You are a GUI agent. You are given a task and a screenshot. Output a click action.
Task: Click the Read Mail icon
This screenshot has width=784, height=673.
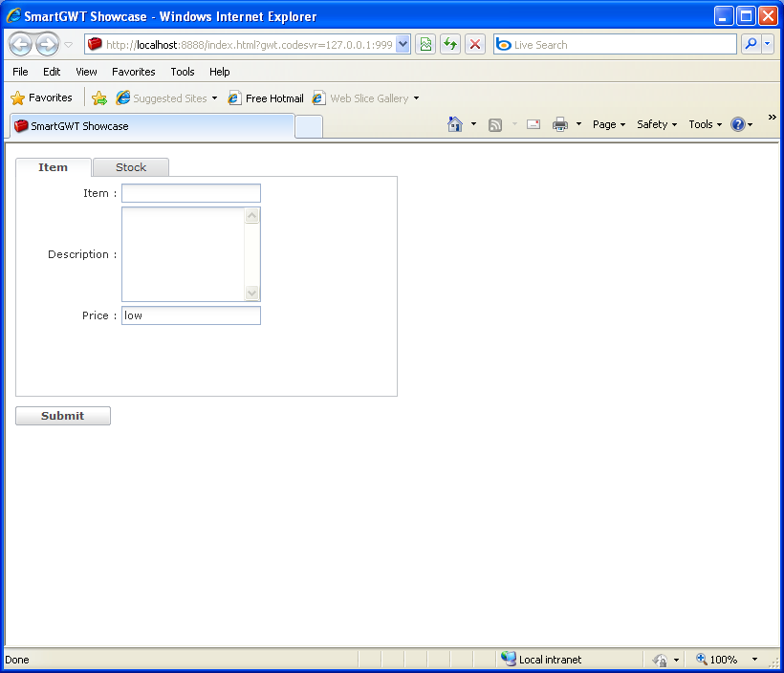[x=534, y=124]
